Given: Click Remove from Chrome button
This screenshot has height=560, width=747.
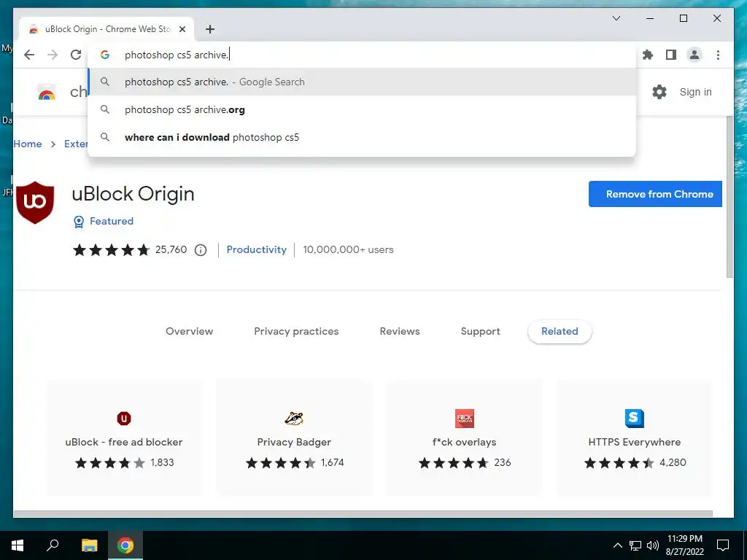Looking at the screenshot, I should 655,194.
